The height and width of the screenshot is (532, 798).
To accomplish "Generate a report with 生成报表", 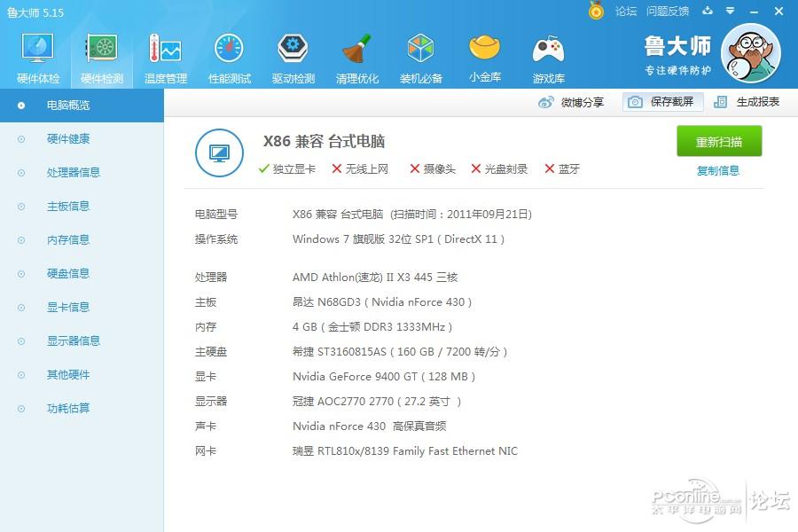I will [x=747, y=102].
